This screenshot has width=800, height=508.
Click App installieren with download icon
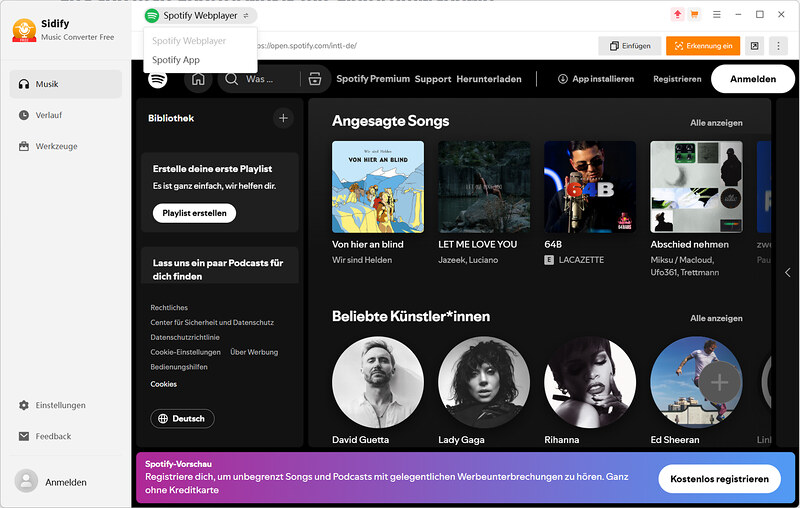pos(595,79)
